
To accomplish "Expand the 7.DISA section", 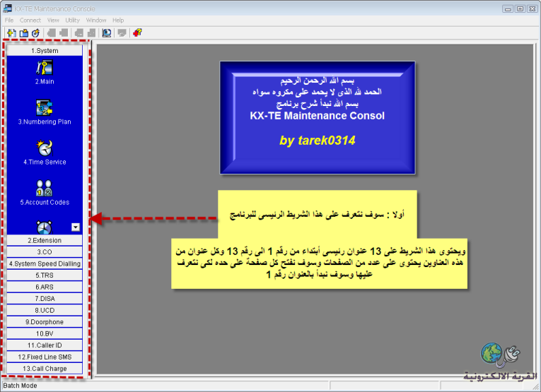I will (45, 299).
